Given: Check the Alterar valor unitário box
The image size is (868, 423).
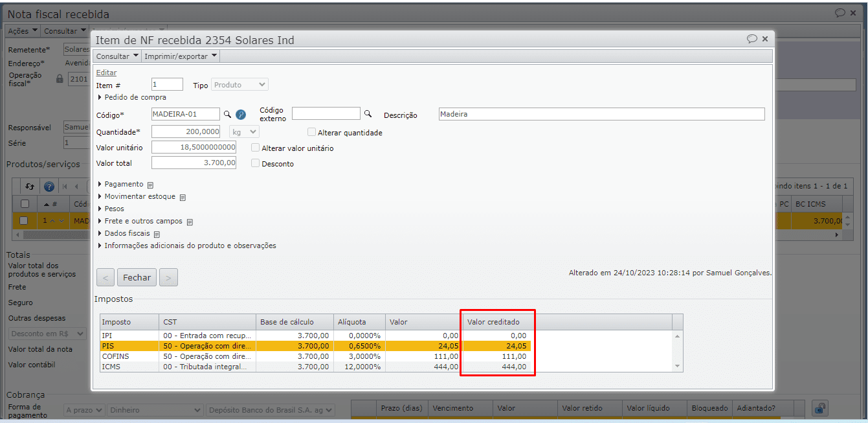Looking at the screenshot, I should pos(256,148).
